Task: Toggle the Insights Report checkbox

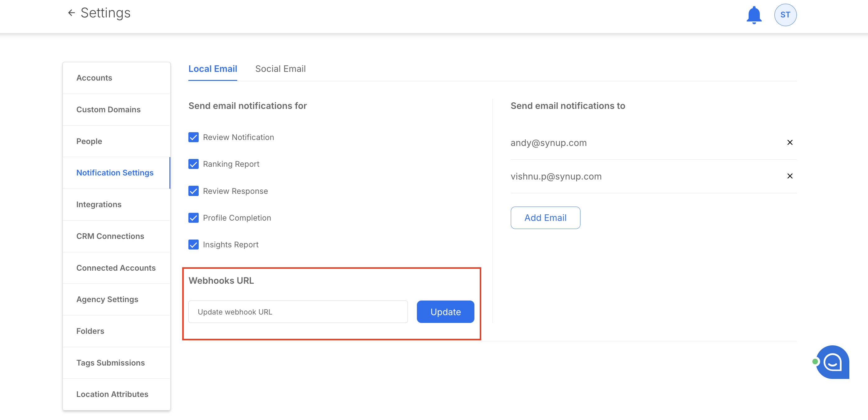Action: tap(193, 245)
